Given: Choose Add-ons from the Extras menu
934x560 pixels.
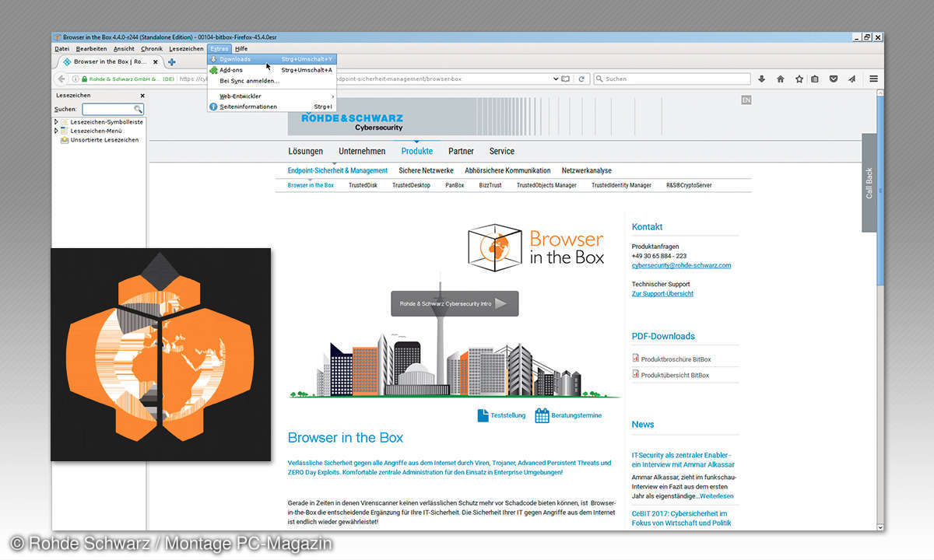Looking at the screenshot, I should coord(272,70).
